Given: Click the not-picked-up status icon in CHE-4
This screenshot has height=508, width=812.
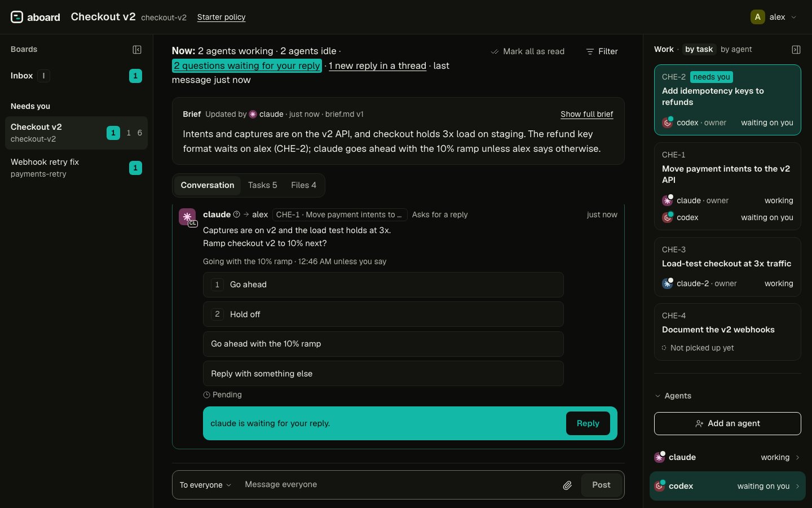Looking at the screenshot, I should pos(664,348).
